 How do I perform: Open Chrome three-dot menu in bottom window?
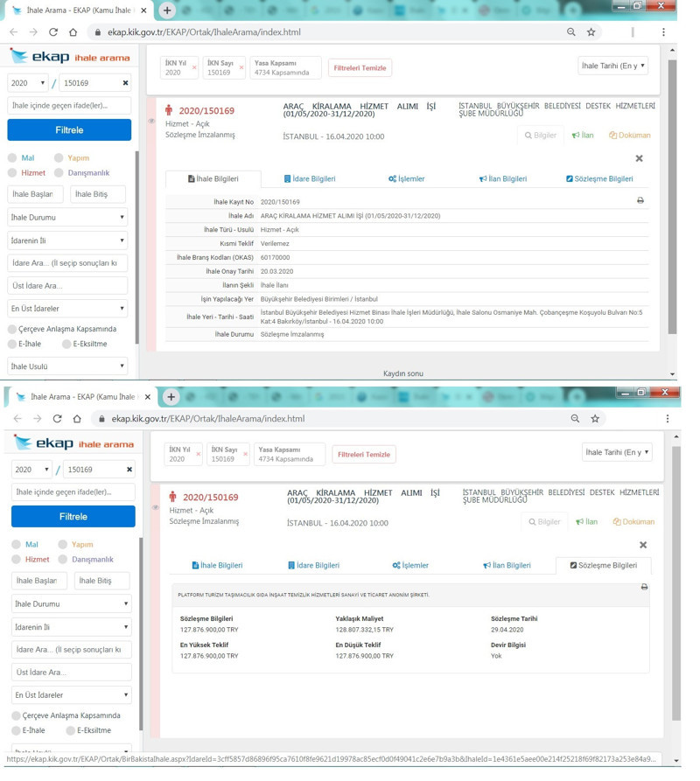pyautogui.click(x=667, y=418)
